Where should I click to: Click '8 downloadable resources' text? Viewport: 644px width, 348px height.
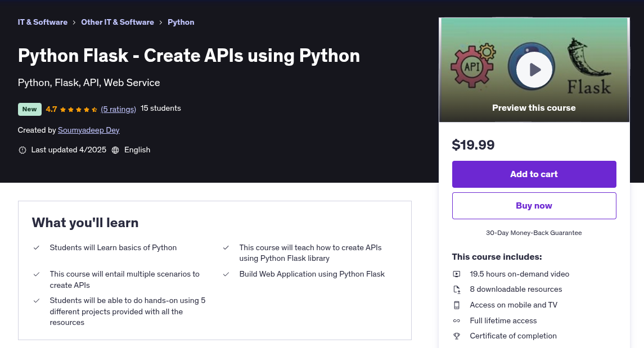tap(516, 290)
